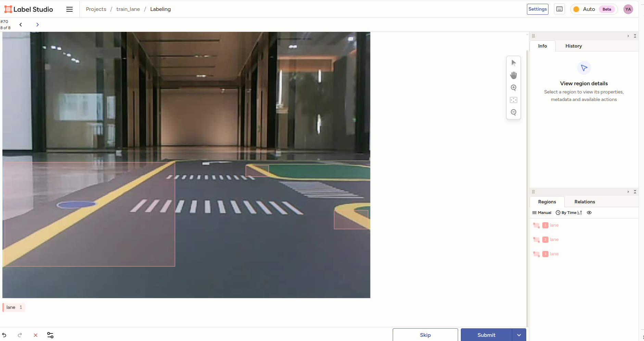The width and height of the screenshot is (644, 341).
Task: Select the second lane region
Action: tap(554, 240)
